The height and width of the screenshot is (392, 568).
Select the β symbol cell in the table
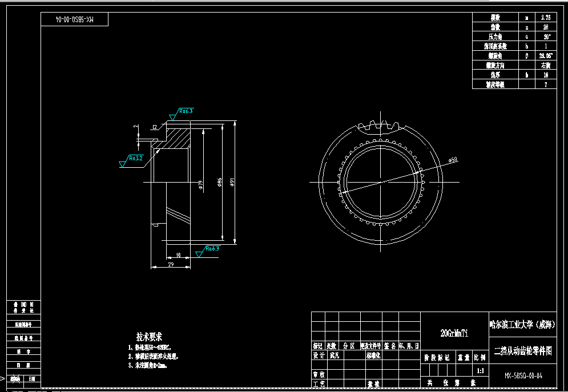tap(527, 56)
